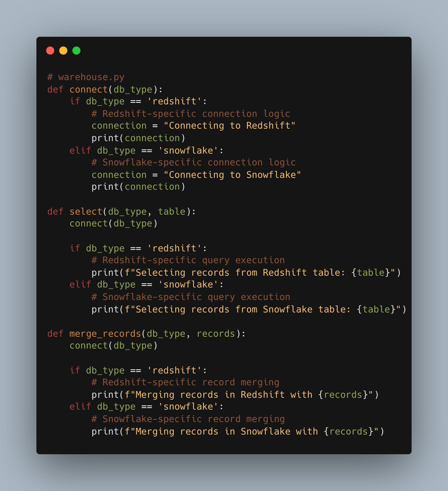Screen dimensions: 448x491
Task: Click connect(db_type) call inside select function
Action: pos(113,224)
